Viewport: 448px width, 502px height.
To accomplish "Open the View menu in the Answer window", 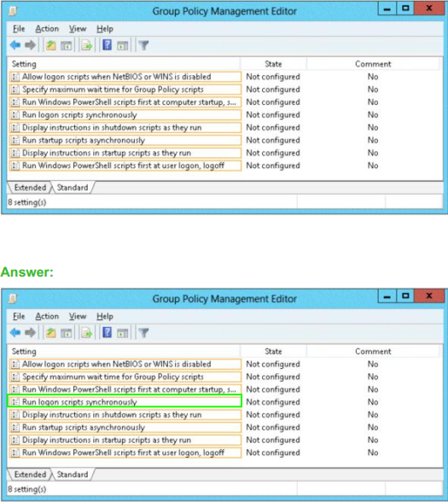I will (78, 316).
